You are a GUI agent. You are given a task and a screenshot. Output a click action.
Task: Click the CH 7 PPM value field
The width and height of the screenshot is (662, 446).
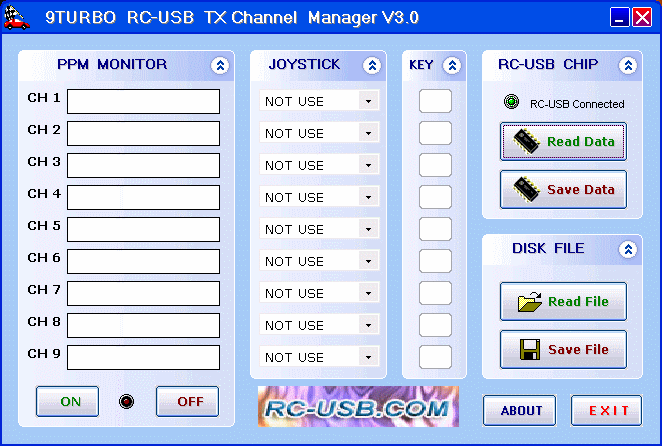point(144,293)
